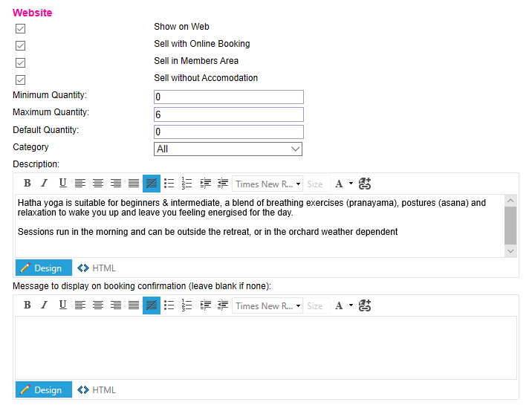This screenshot has width=532, height=414.
Task: Justify text in confirmation message editor
Action: click(x=133, y=305)
